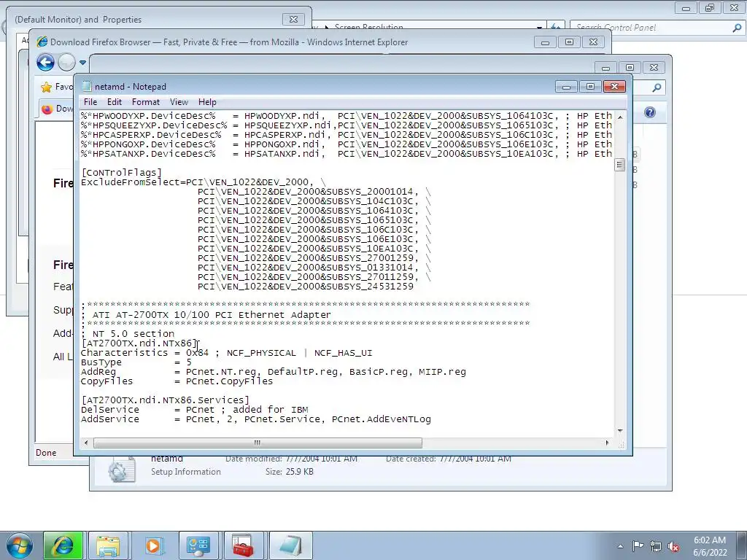Click the AddService line in Notepad

point(256,419)
